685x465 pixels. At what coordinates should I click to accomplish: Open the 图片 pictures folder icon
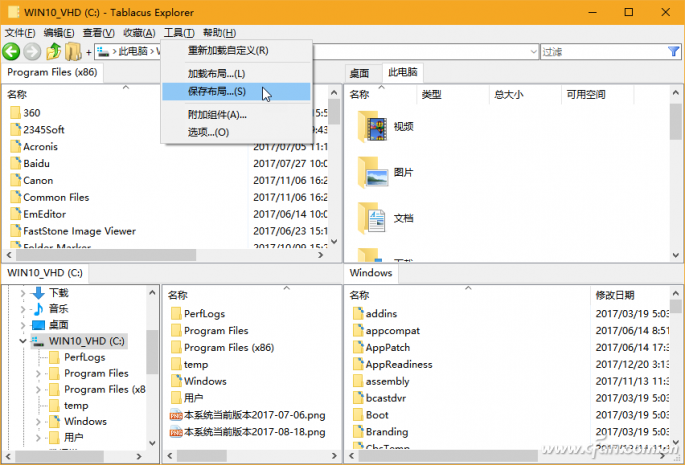pyautogui.click(x=372, y=173)
